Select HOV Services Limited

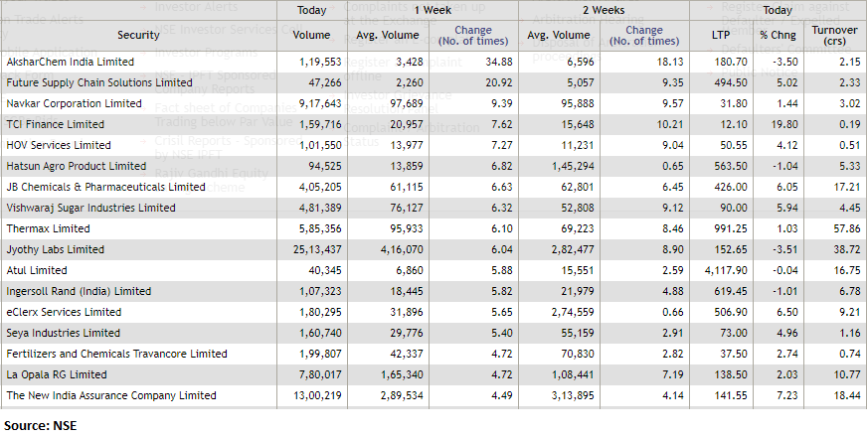59,145
